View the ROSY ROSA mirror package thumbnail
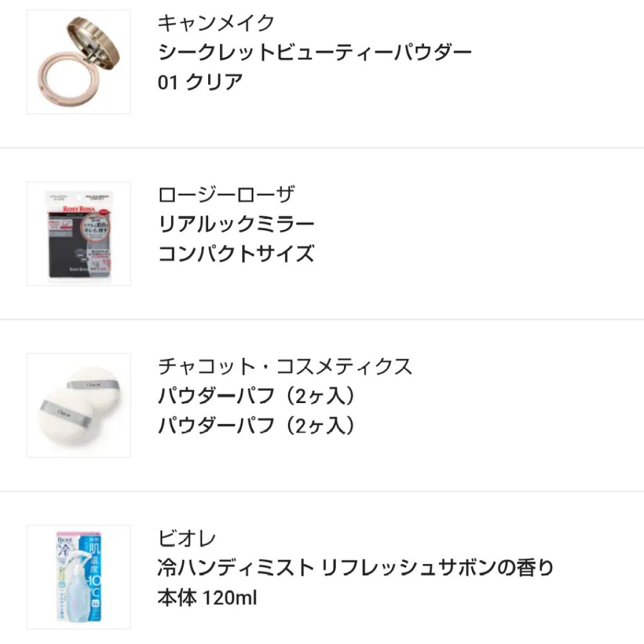The image size is (644, 644). point(78,235)
